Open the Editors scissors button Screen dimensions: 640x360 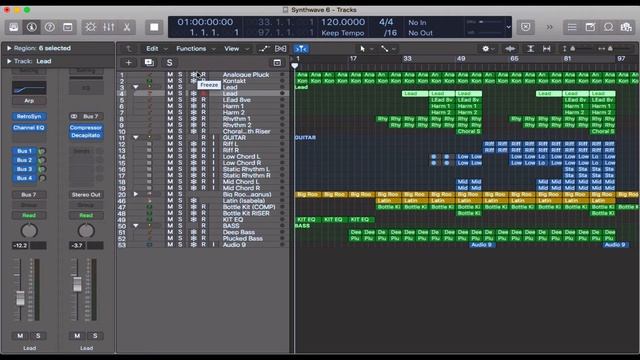pyautogui.click(x=127, y=27)
